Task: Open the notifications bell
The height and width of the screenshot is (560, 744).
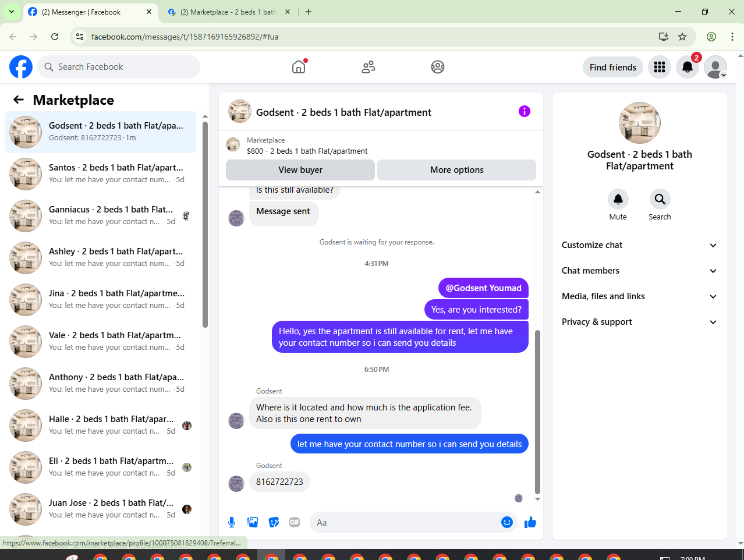Action: tap(688, 67)
